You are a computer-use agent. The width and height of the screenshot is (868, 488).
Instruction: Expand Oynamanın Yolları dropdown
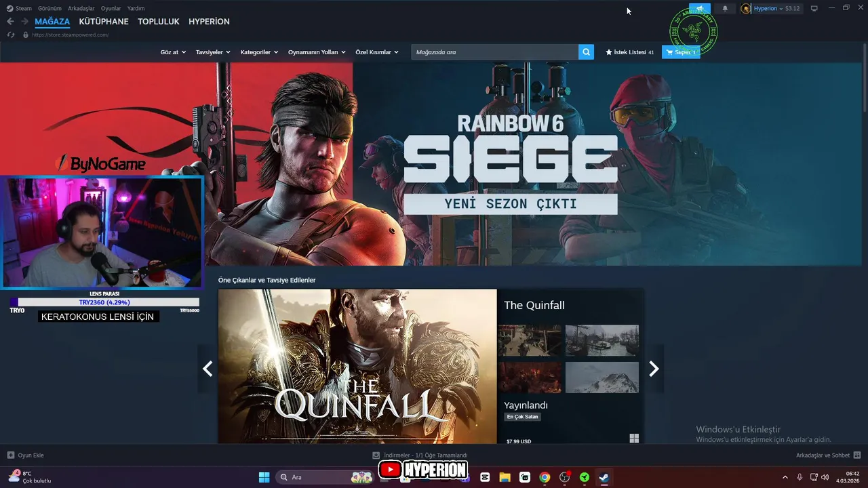click(317, 52)
